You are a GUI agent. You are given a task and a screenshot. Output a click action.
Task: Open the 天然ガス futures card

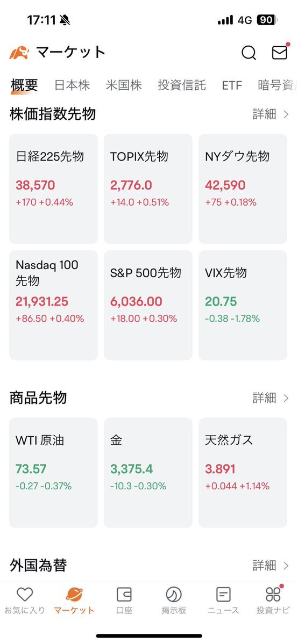coord(243,473)
